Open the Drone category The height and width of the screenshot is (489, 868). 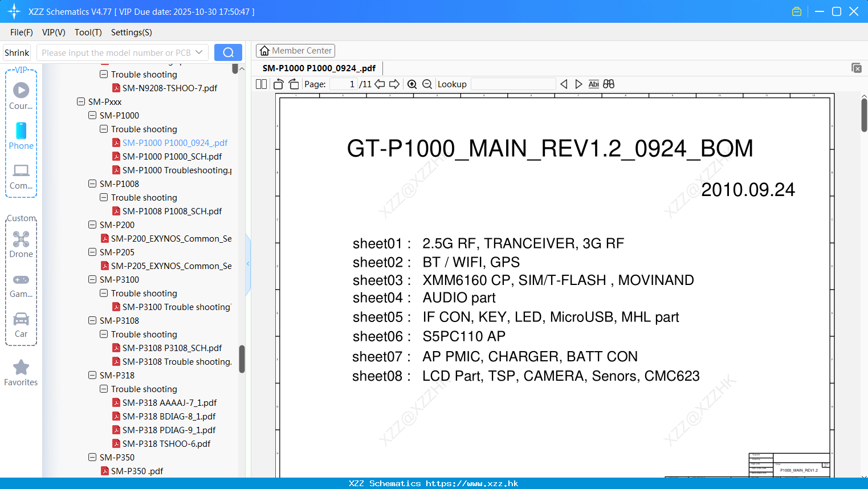[x=21, y=244]
